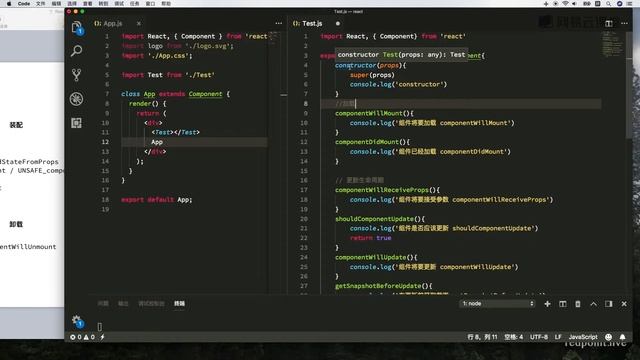Viewport: 640px width, 360px height.
Task: Maximize the panel with the up chevron
Action: (593, 304)
